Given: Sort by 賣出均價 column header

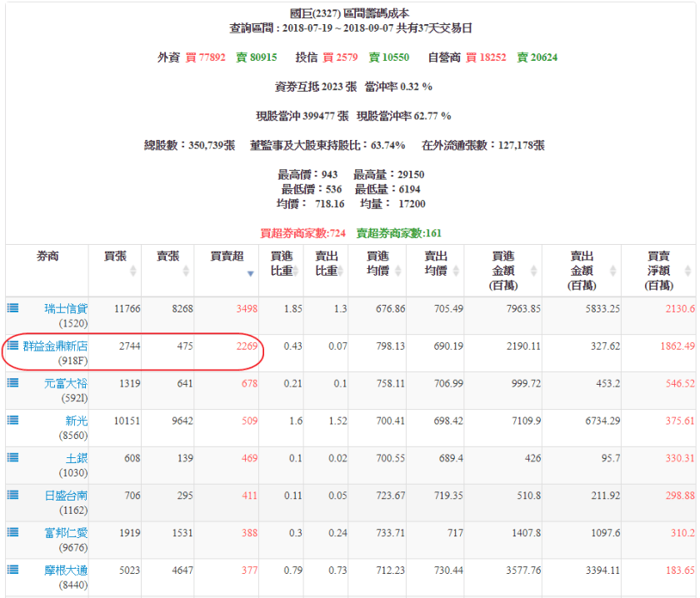Looking at the screenshot, I should coord(435,262).
